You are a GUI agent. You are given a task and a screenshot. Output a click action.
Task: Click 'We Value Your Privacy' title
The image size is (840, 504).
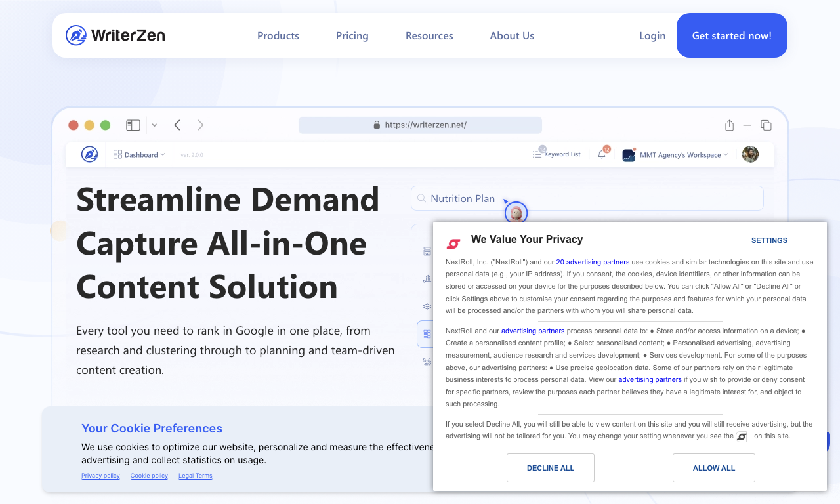point(527,240)
